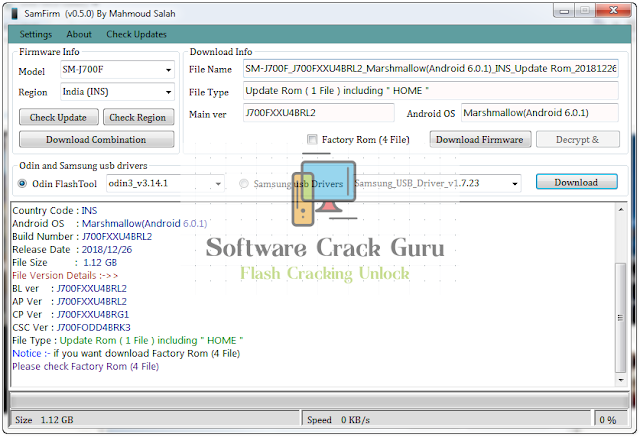
Task: Enable the Factory Rom (4 File) checkbox
Action: 312,140
